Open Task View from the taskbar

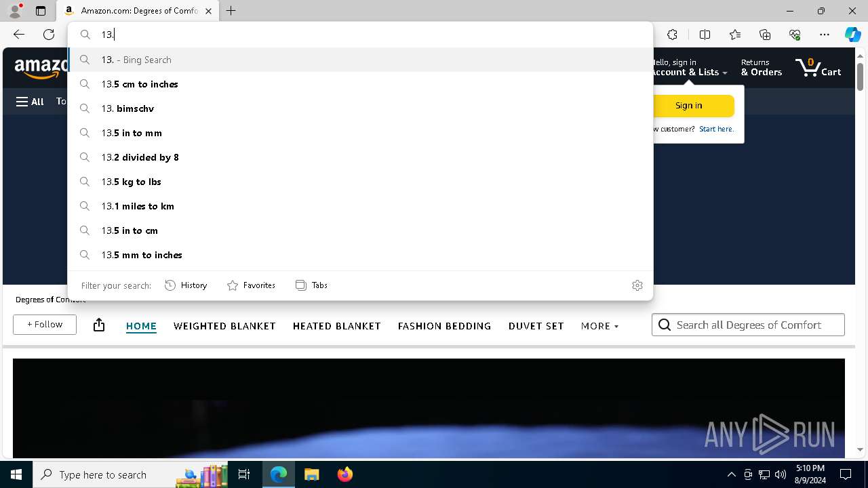coord(244,474)
